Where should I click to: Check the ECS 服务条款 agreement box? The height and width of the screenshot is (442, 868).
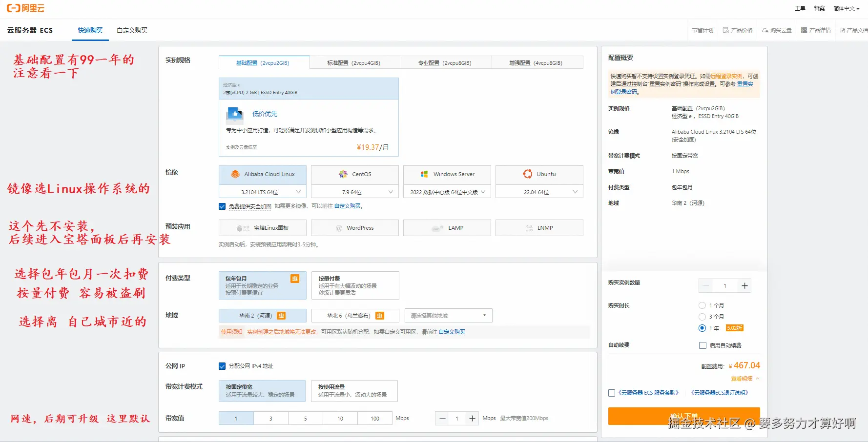[612, 393]
